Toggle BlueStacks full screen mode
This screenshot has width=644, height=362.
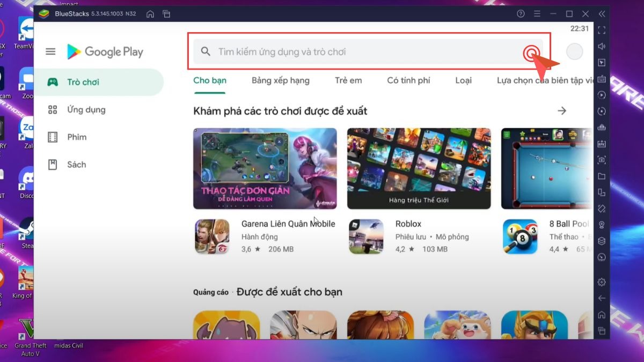pyautogui.click(x=602, y=30)
